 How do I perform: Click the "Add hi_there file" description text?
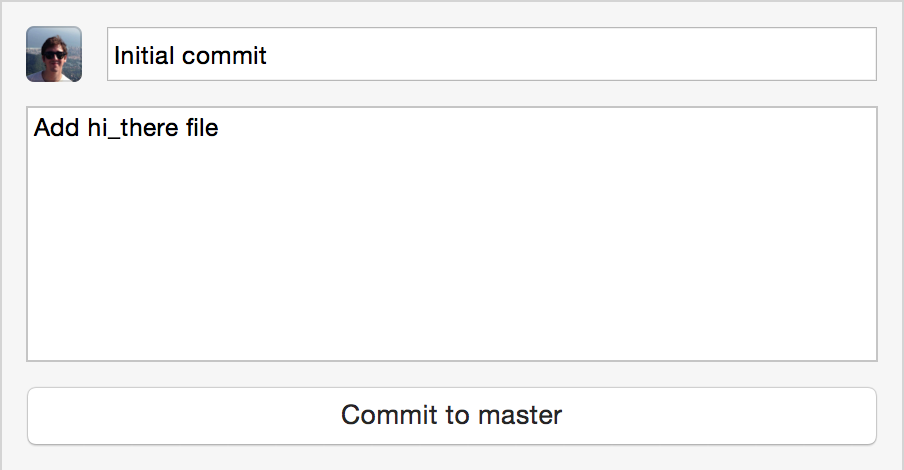126,128
